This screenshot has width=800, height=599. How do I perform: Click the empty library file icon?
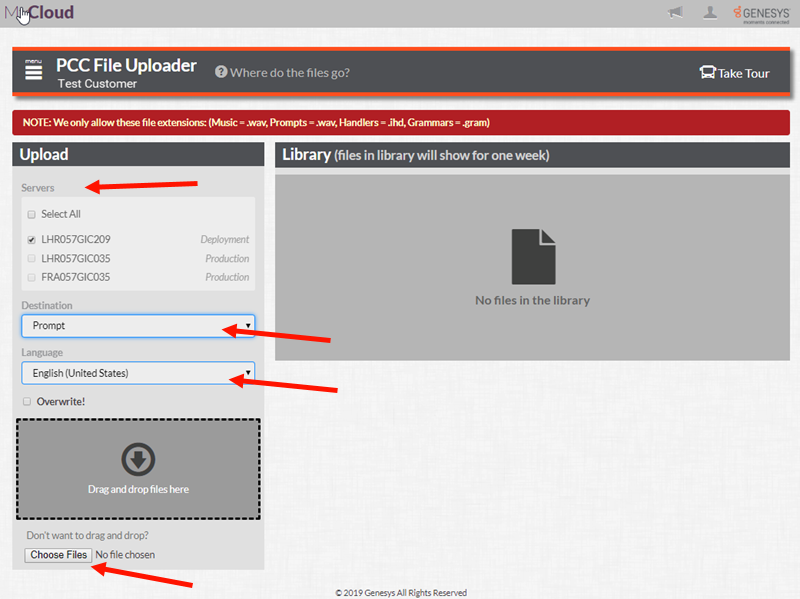[x=533, y=257]
